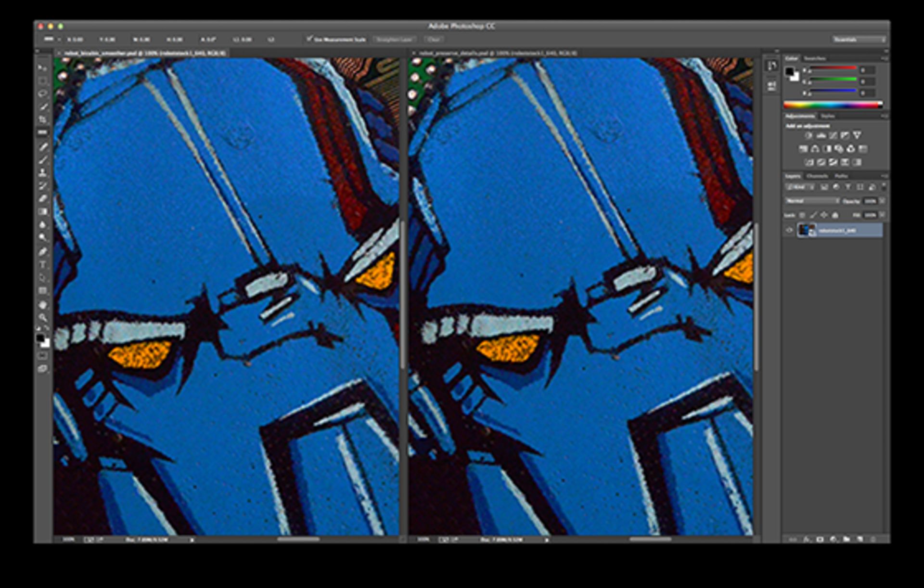924x588 pixels.
Task: Open the layer Fill dropdown arrow
Action: tap(882, 215)
